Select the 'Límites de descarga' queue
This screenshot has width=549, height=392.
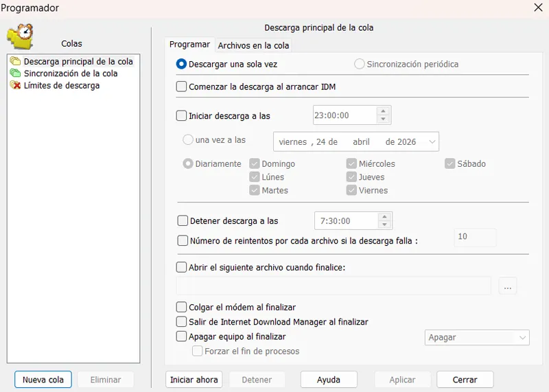(62, 85)
